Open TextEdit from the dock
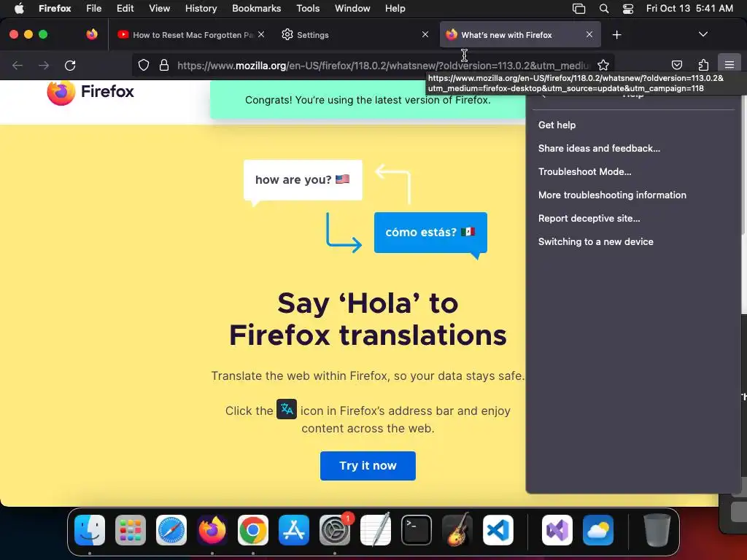 [x=376, y=530]
